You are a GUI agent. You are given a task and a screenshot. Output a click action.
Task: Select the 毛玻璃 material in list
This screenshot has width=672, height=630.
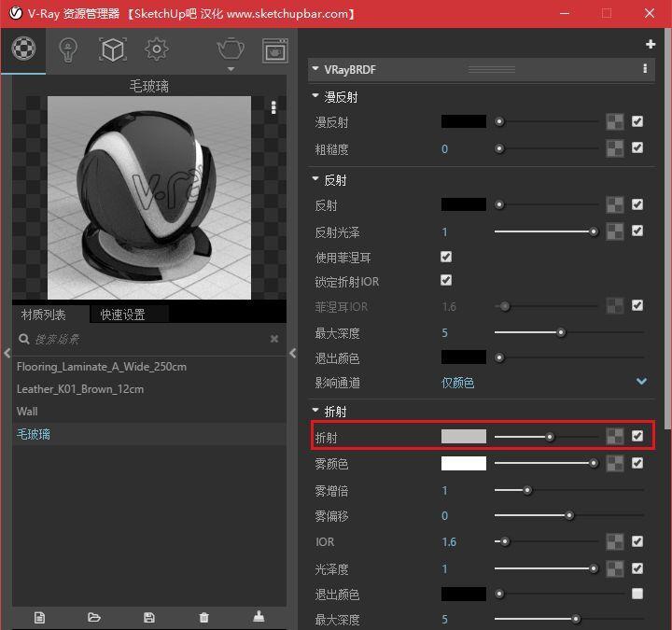149,434
